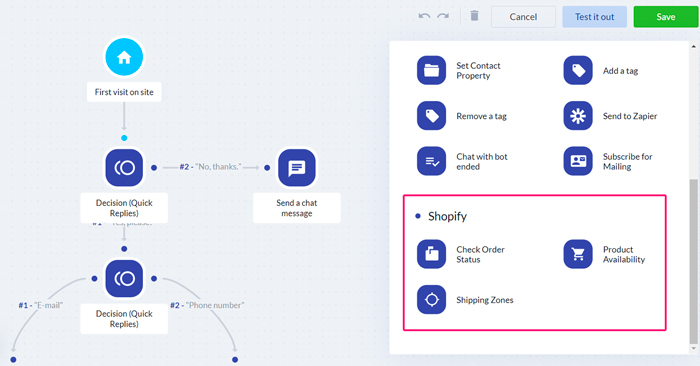The height and width of the screenshot is (366, 700).
Task: Click the Product Availability label
Action: click(x=624, y=254)
